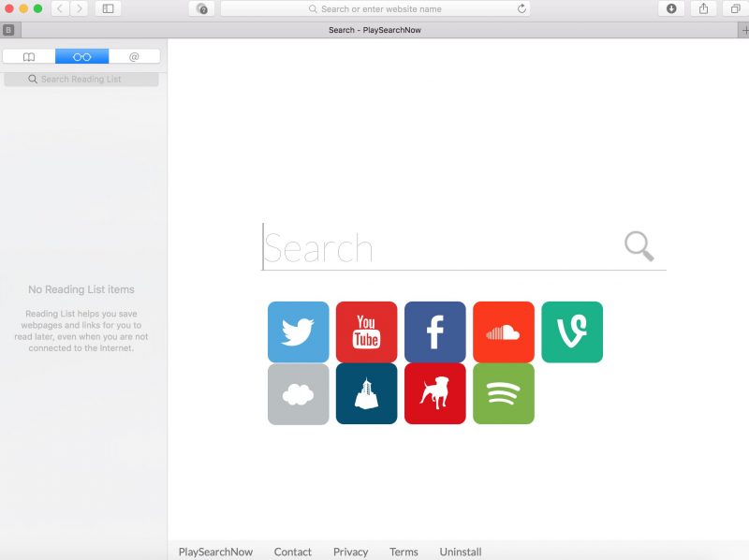
Task: Open the Uninstall footer link
Action: coord(461,552)
